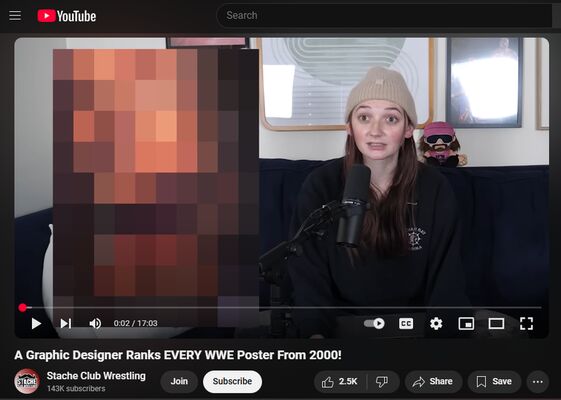
Task: Turn on closed captions
Action: 406,323
